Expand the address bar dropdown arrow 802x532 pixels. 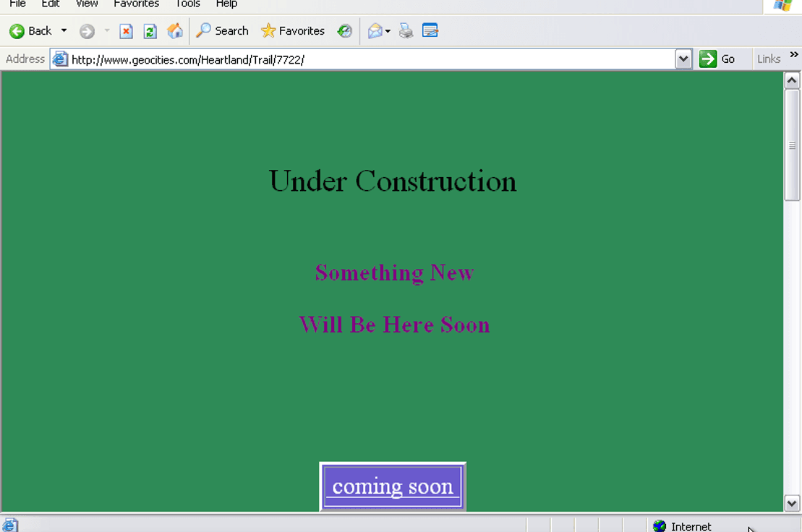683,59
